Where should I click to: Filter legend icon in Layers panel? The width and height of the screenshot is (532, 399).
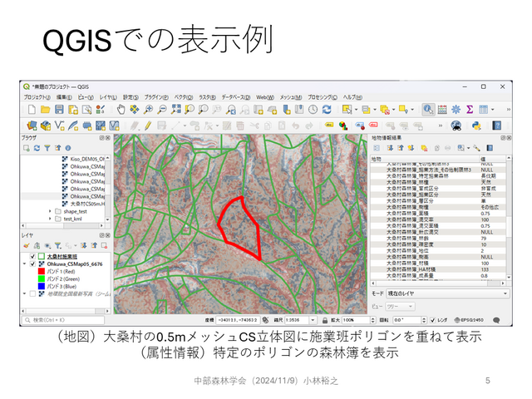click(58, 245)
